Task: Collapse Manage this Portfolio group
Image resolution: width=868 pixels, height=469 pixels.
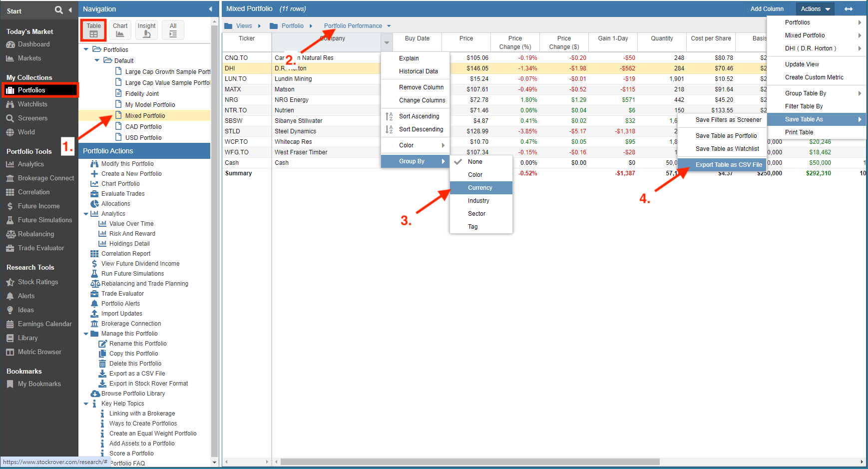Action: (x=86, y=334)
